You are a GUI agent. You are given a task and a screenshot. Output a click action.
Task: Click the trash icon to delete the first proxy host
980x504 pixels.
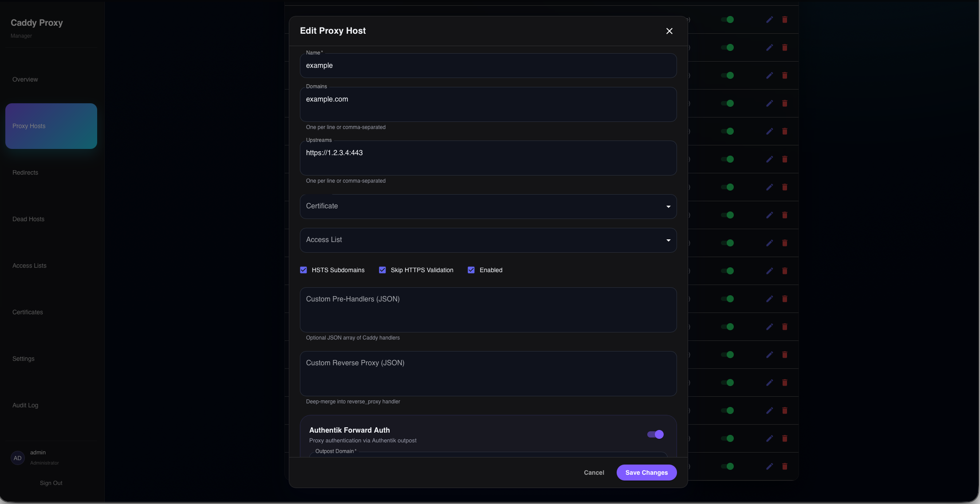point(785,20)
